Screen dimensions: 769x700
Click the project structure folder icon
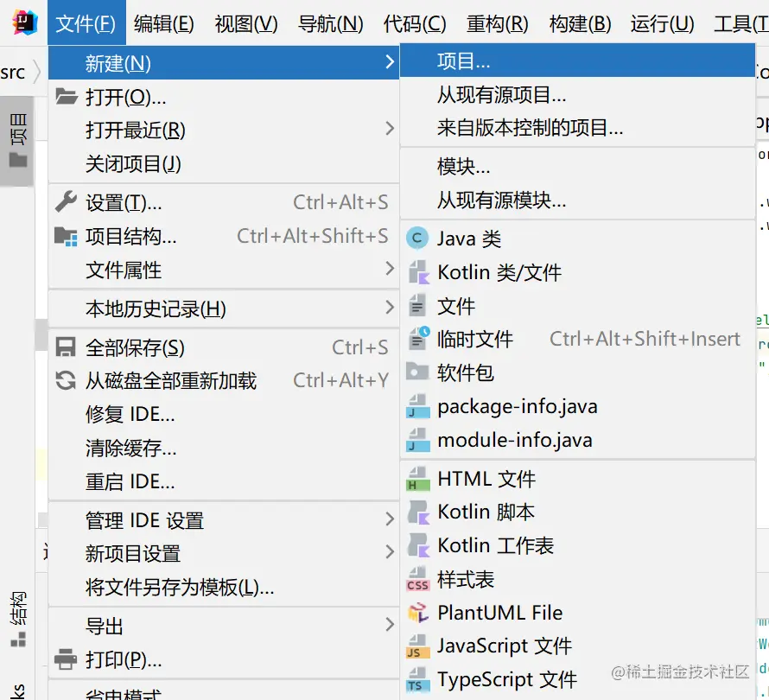pyautogui.click(x=67, y=237)
